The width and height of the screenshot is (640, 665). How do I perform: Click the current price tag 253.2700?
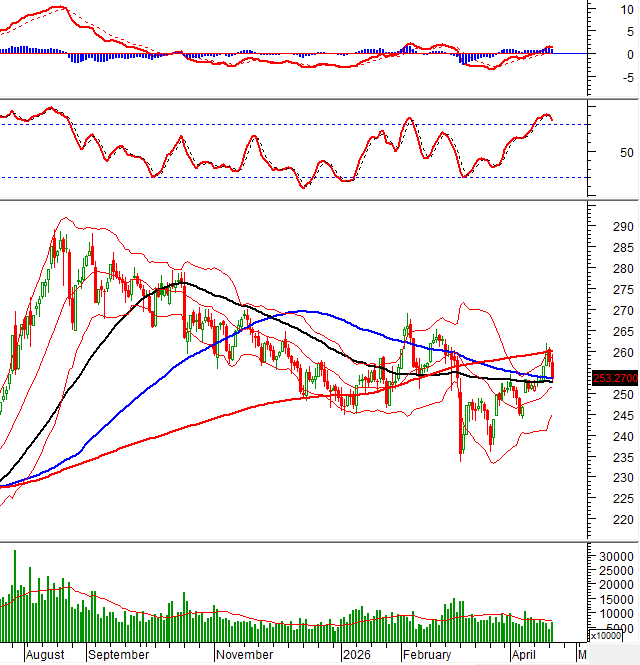click(x=613, y=379)
